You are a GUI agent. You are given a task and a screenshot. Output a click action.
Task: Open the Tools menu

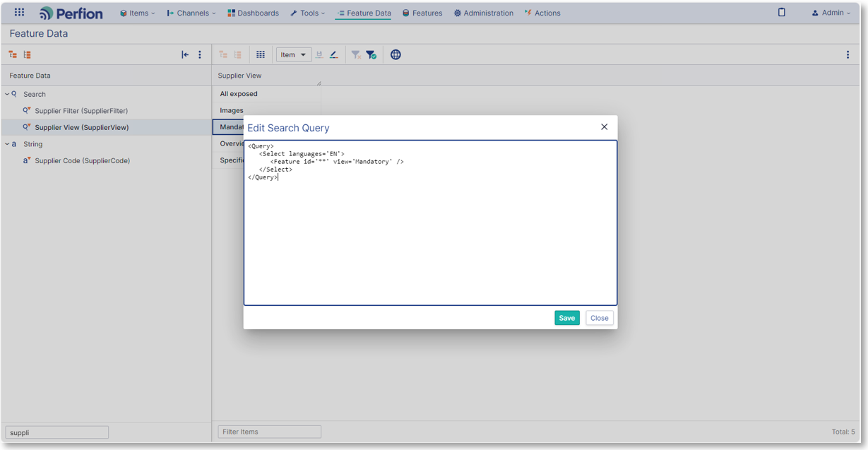(308, 13)
